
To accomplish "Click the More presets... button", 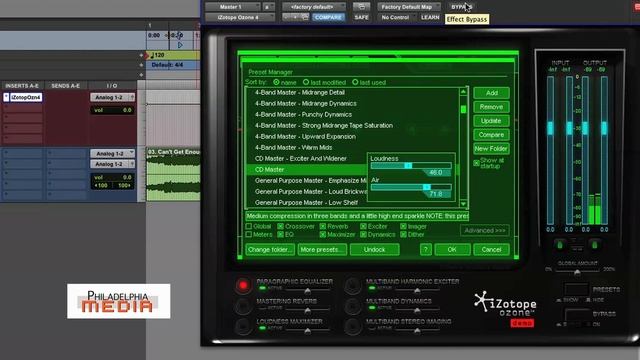I will [322, 249].
